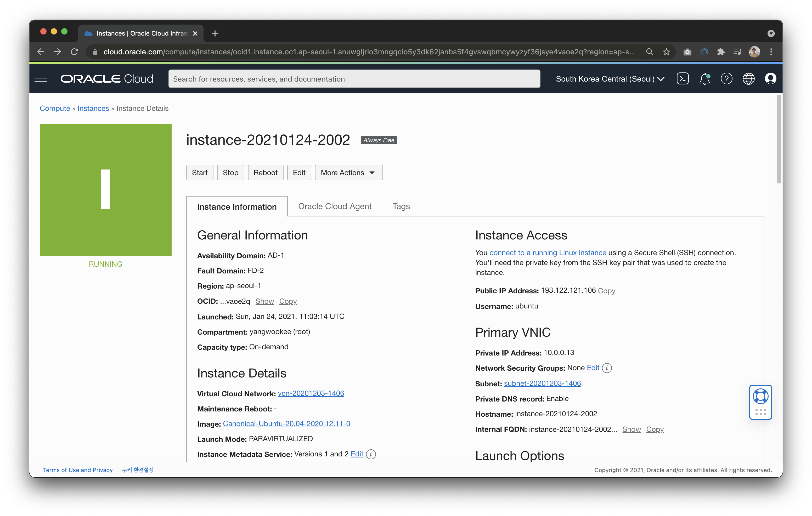Open the media control playlist icon
The width and height of the screenshot is (812, 516).
pos(737,51)
